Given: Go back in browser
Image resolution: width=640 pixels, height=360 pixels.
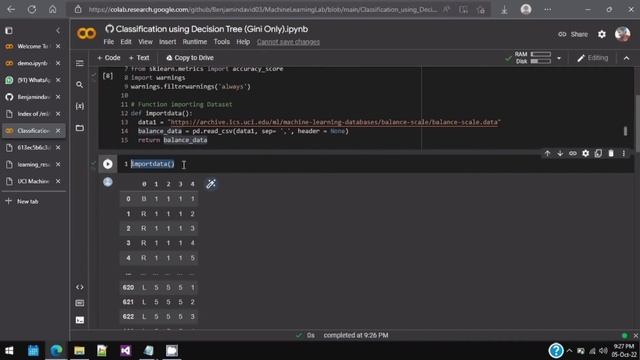Looking at the screenshot, I should point(11,9).
